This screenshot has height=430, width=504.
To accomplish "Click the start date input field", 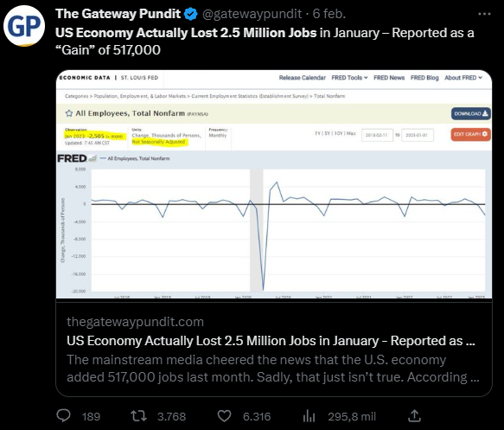I will click(377, 135).
